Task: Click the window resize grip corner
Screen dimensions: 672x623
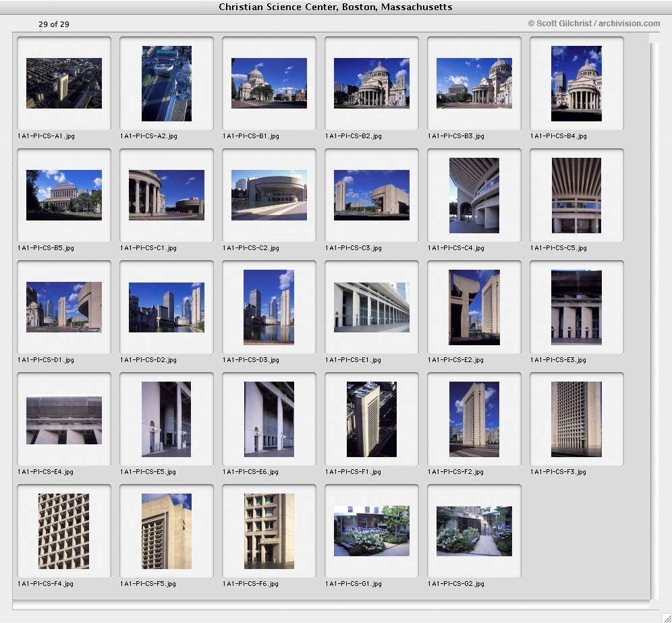Action: pos(667,618)
